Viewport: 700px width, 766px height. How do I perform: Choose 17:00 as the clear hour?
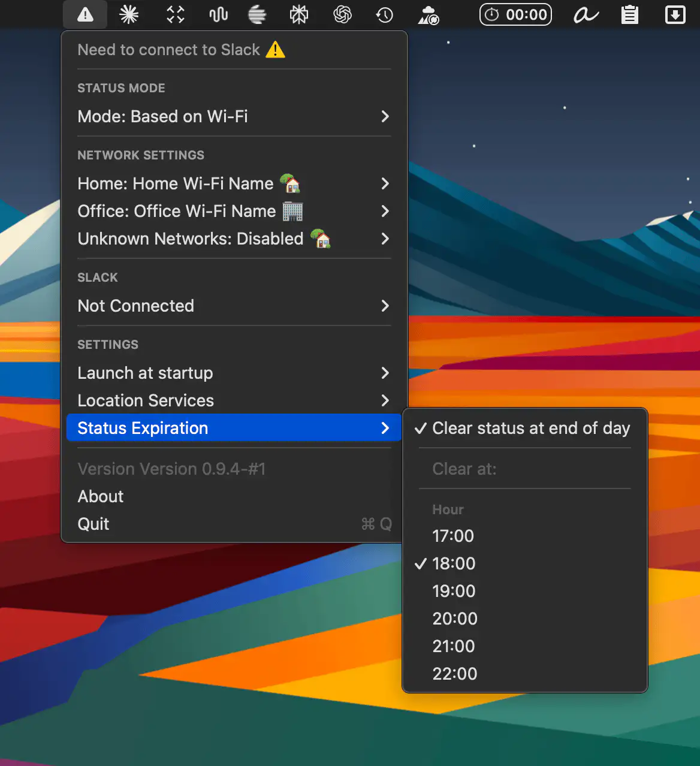pyautogui.click(x=453, y=536)
